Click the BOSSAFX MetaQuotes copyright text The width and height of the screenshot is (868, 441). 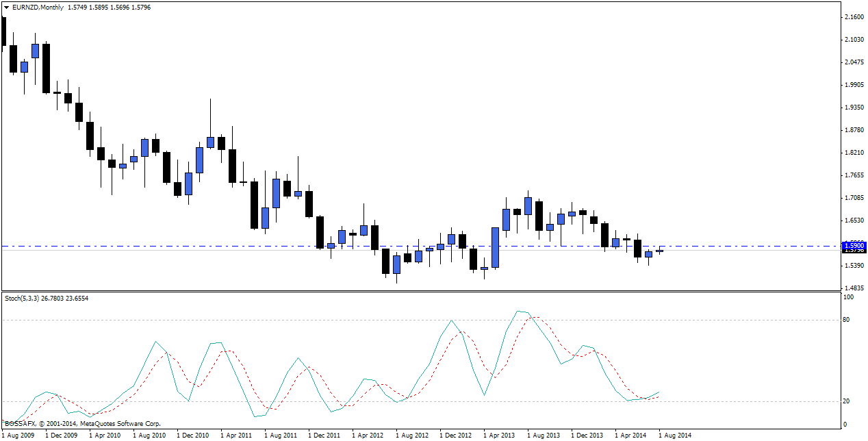coord(82,424)
